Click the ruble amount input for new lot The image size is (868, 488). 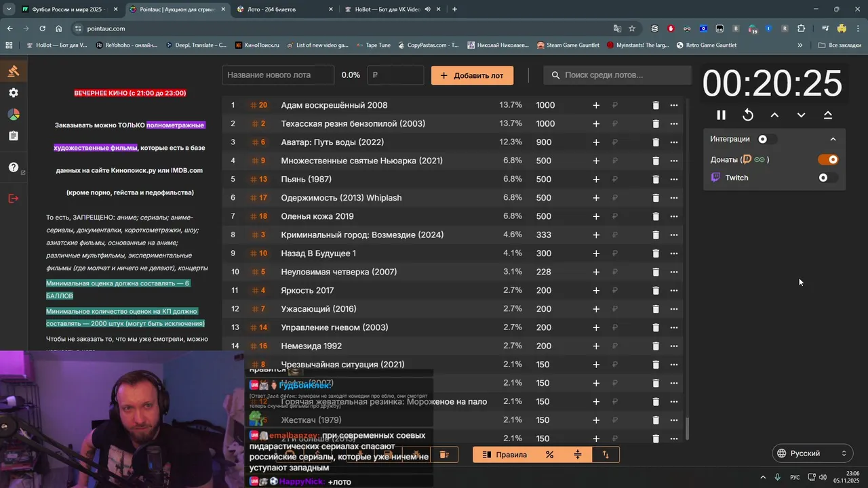[395, 75]
